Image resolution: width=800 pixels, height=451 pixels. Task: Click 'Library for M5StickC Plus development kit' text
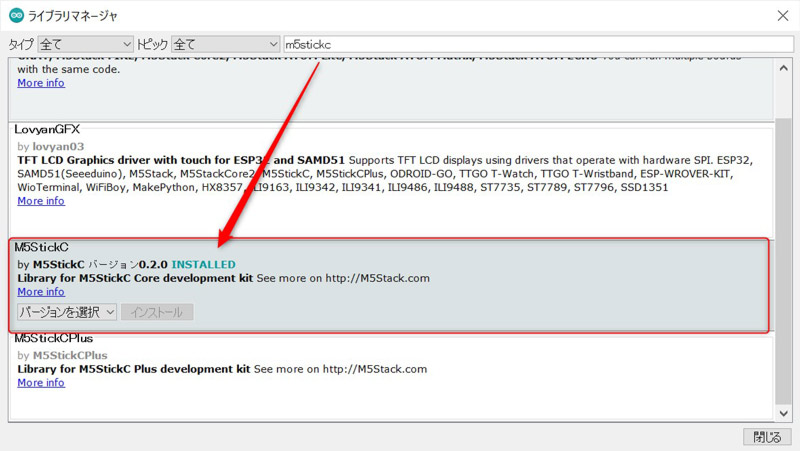coord(134,369)
